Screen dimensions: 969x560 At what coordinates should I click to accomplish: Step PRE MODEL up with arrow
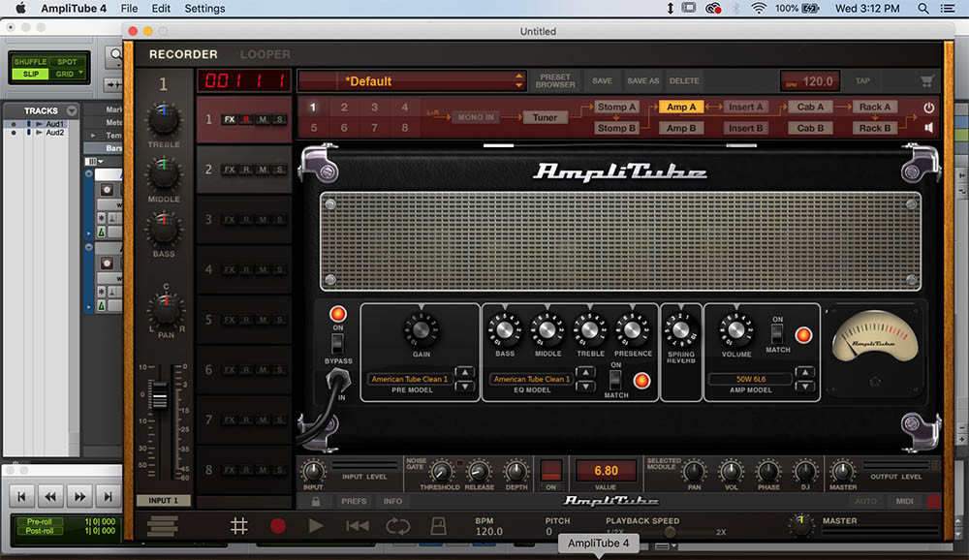(464, 372)
